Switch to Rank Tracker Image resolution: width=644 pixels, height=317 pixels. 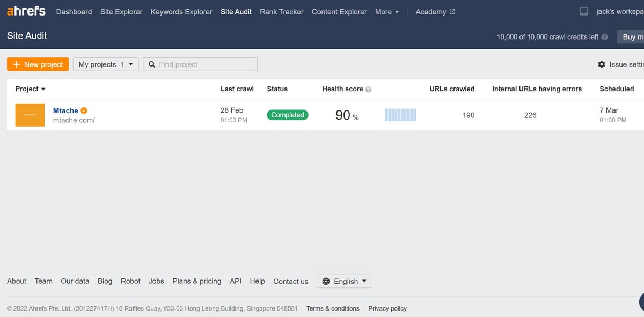click(281, 12)
